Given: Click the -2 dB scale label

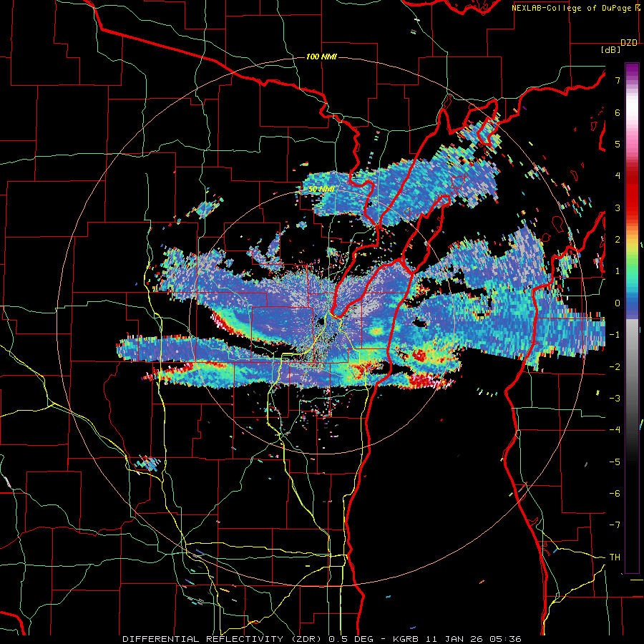Looking at the screenshot, I should pyautogui.click(x=615, y=366).
